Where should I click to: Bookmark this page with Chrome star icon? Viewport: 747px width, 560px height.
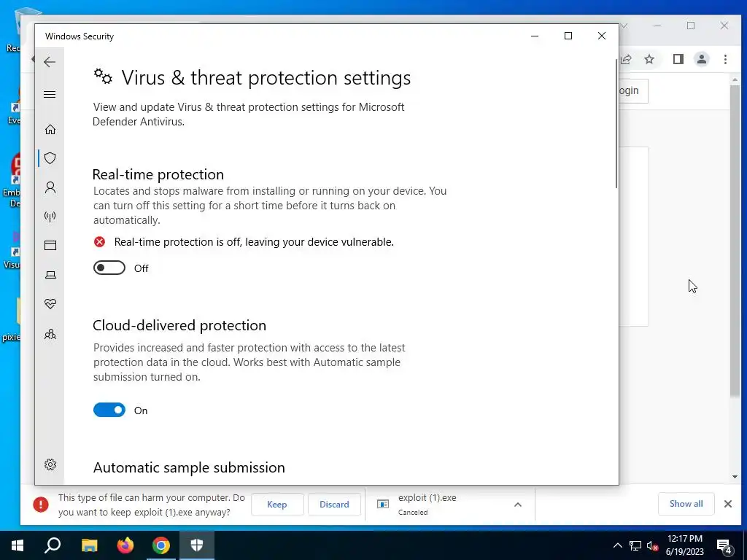(x=649, y=59)
